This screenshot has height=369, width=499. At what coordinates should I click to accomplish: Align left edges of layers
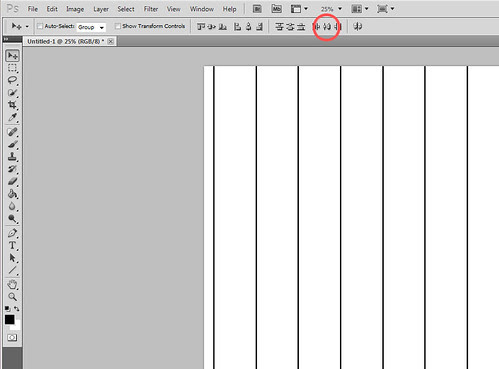pos(237,26)
